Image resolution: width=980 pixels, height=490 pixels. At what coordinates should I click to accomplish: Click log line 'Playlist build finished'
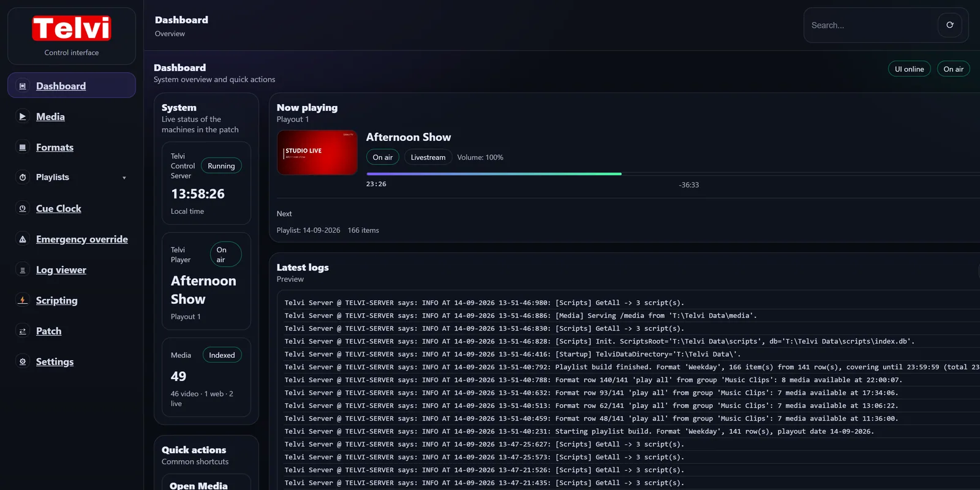click(x=631, y=367)
